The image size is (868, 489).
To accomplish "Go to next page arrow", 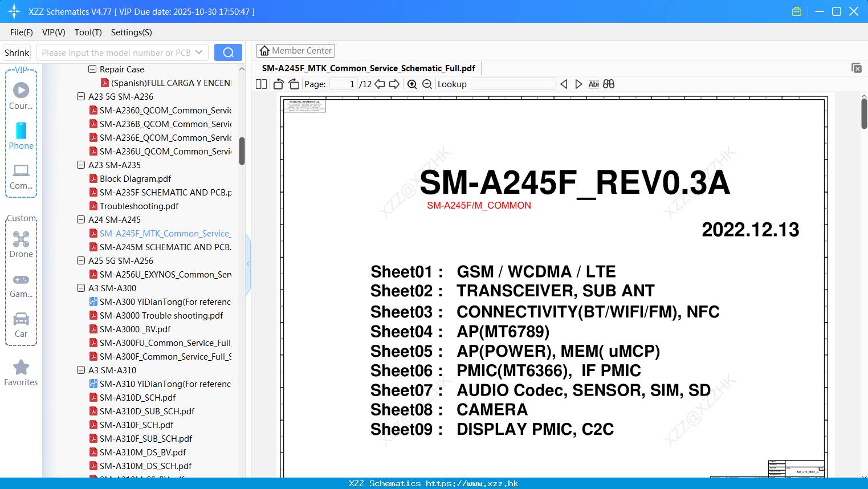I will (394, 84).
